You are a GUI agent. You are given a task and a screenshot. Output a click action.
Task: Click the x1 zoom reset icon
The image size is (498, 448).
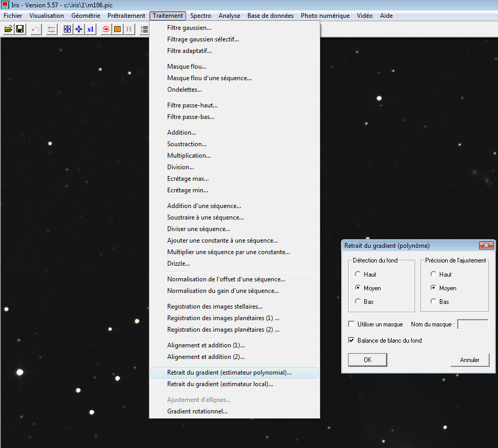point(91,29)
